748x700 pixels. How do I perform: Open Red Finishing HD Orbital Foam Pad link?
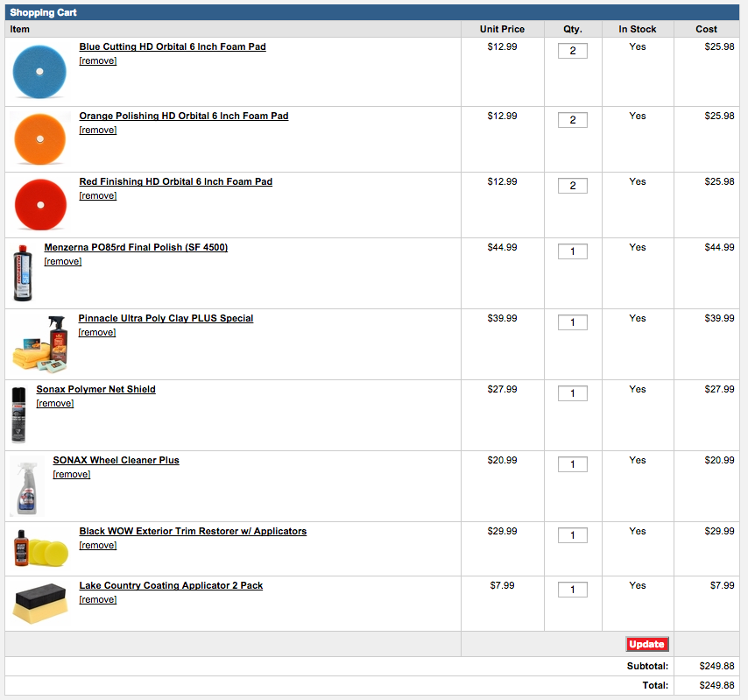click(x=175, y=182)
